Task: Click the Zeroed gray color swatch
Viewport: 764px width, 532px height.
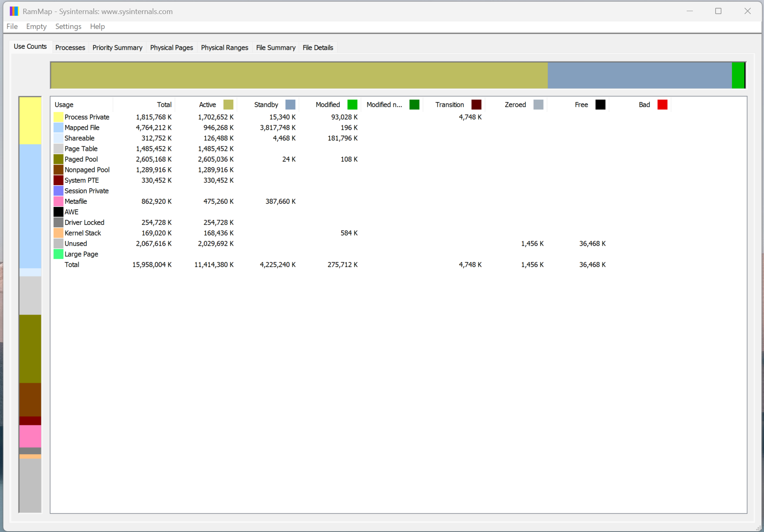Action: 538,105
